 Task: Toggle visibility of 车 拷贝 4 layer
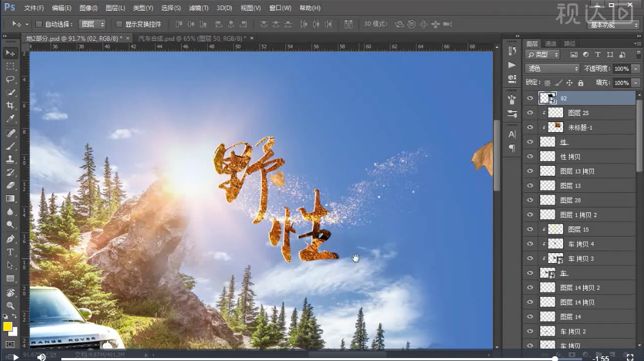pyautogui.click(x=530, y=244)
